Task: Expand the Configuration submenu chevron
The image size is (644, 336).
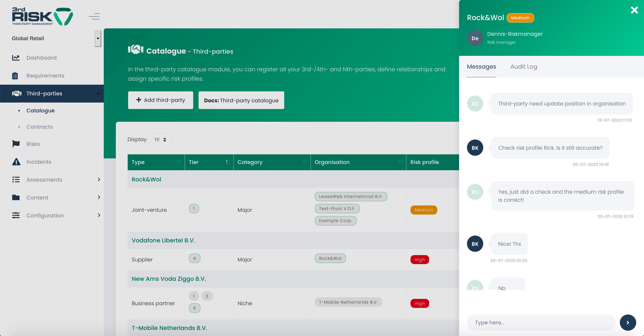Action: (99, 215)
